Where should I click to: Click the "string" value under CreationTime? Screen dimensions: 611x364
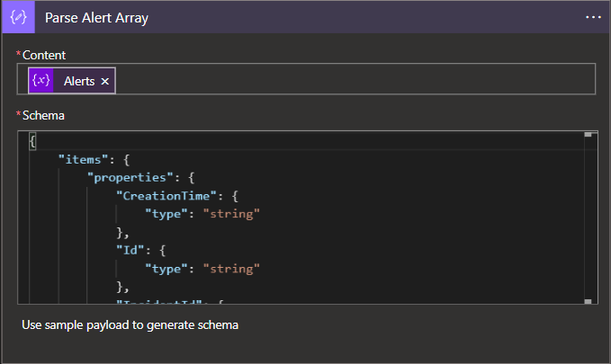tap(231, 214)
